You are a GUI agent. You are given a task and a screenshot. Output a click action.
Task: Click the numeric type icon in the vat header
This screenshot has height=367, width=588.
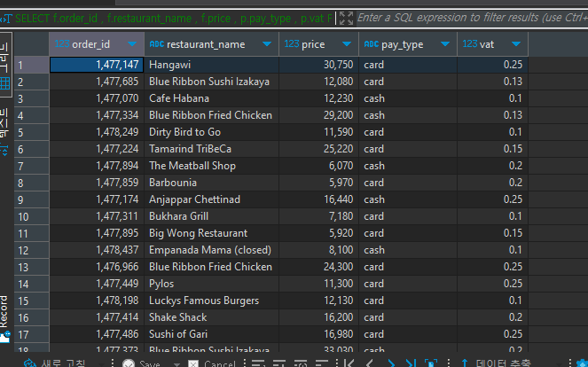470,43
